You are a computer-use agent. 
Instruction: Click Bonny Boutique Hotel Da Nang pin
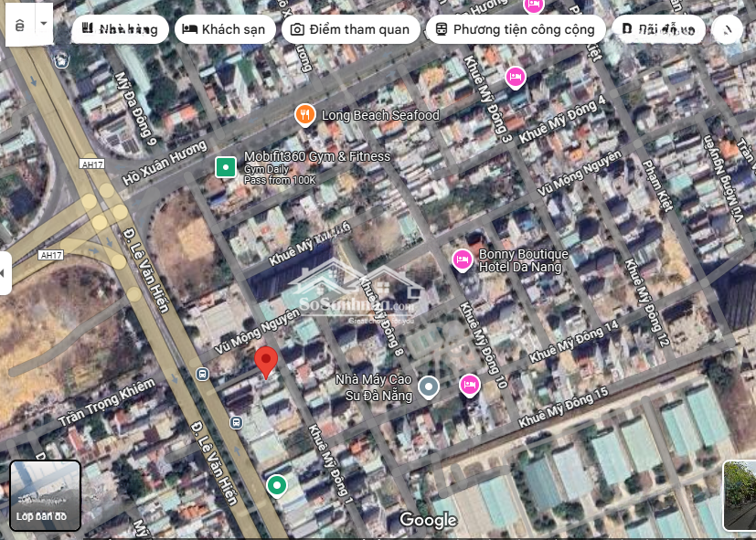pos(463,260)
